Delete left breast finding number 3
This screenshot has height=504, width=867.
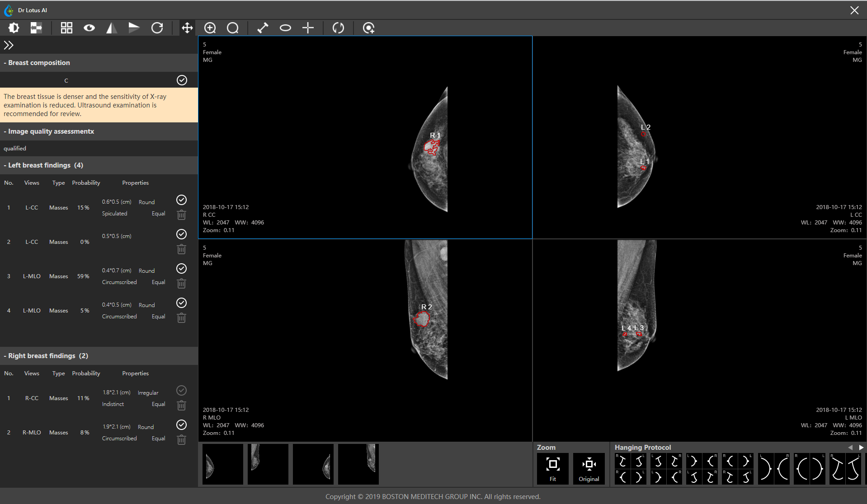181,284
